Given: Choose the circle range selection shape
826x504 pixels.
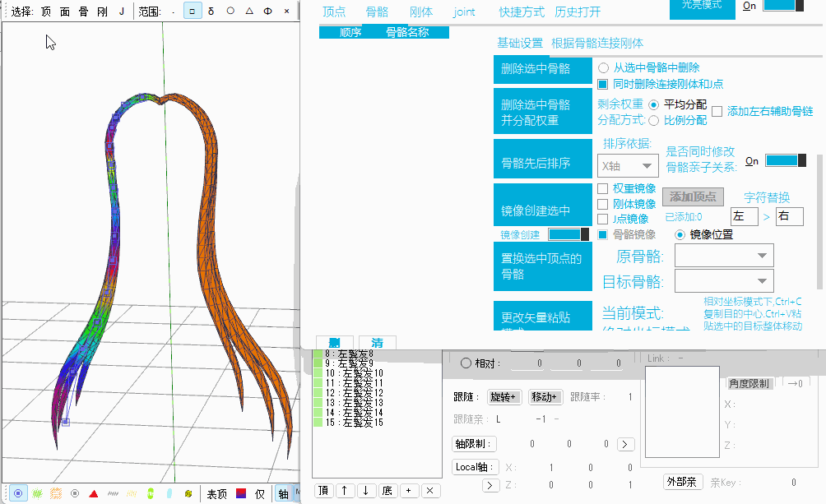Looking at the screenshot, I should click(230, 12).
